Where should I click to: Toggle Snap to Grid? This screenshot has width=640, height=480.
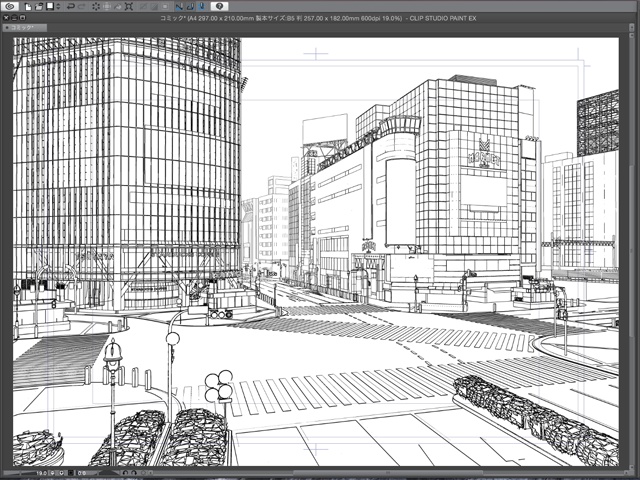(201, 7)
